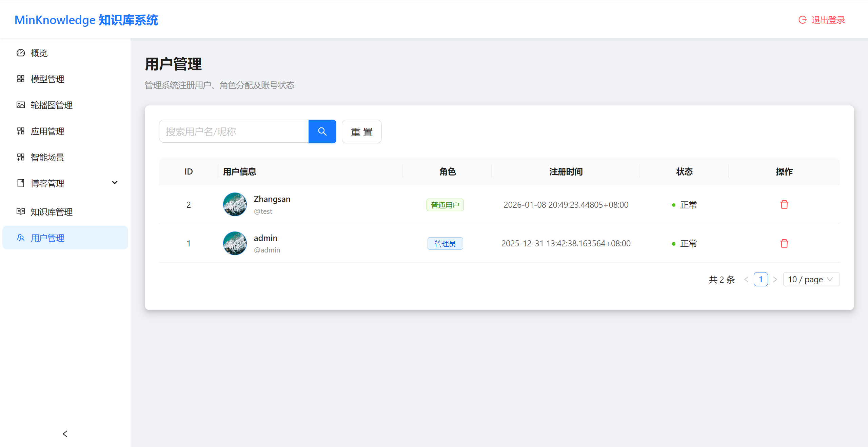
Task: Click the logout arrow icon
Action: [x=802, y=20]
